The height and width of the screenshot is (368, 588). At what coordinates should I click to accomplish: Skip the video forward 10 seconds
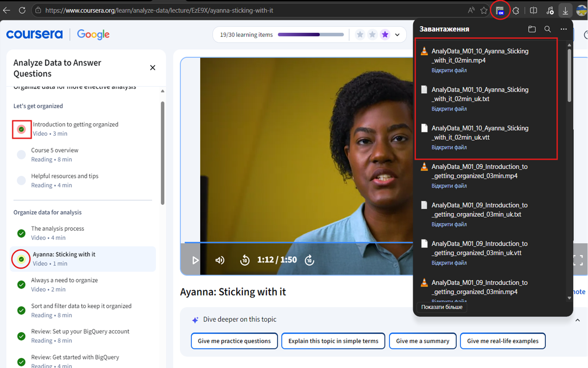(310, 260)
